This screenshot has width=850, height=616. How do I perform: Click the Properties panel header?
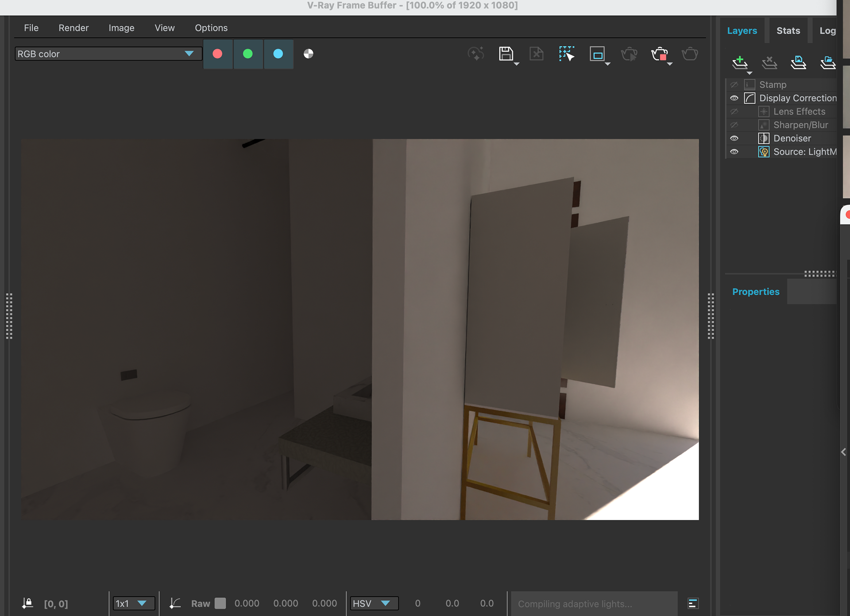coord(756,292)
